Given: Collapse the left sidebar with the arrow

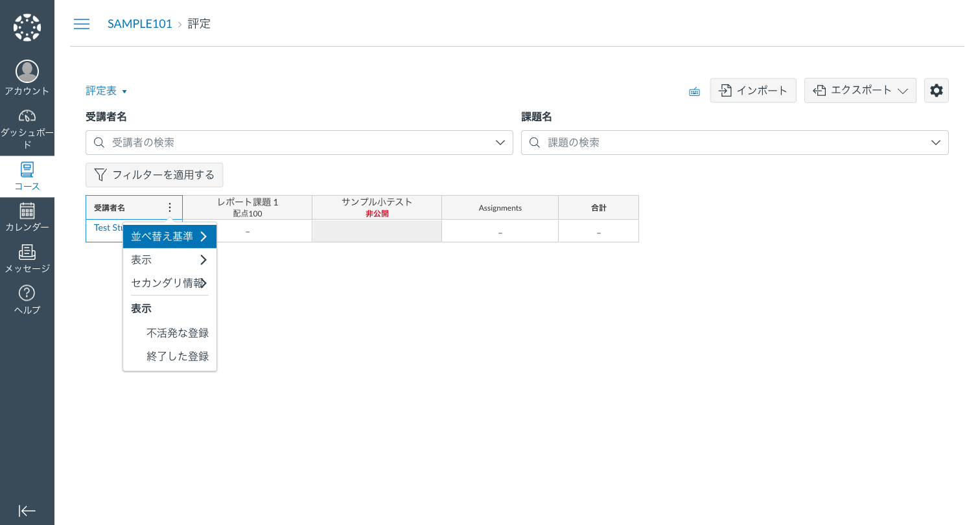Looking at the screenshot, I should [x=27, y=511].
